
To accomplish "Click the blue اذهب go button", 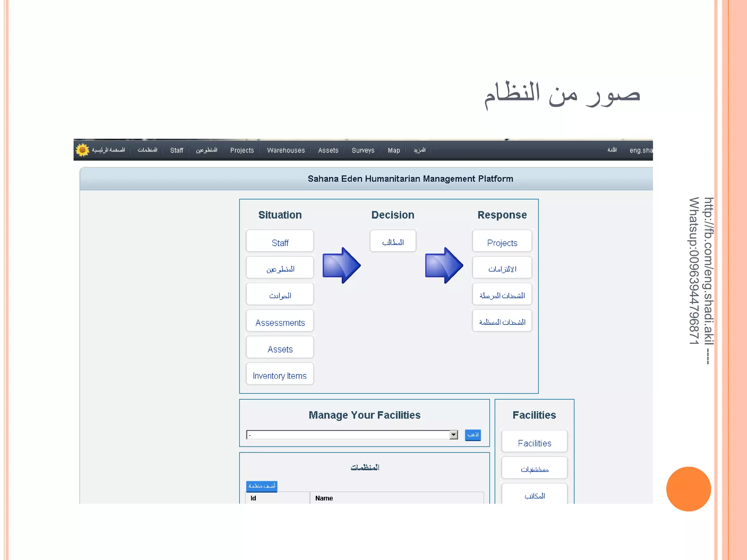I will click(x=473, y=435).
